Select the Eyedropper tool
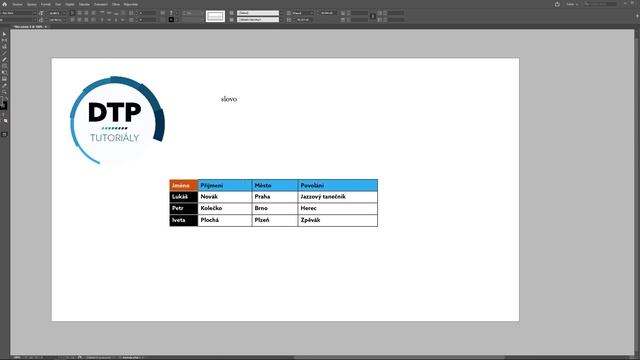 tap(4, 86)
